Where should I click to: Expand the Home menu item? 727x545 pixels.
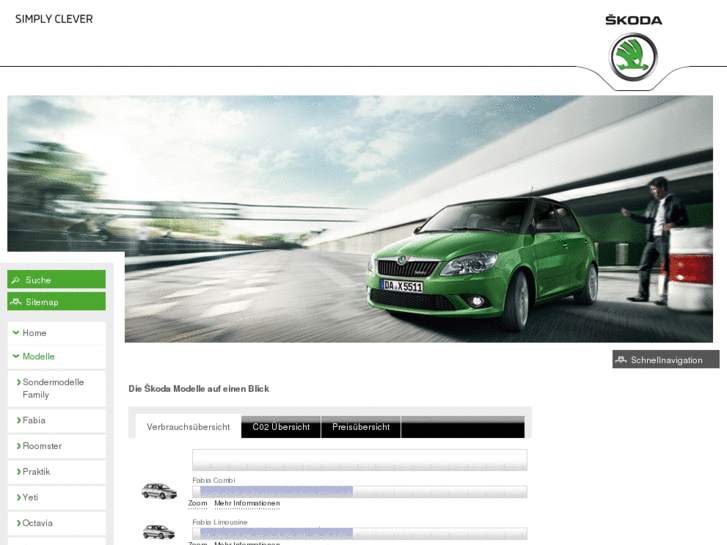point(57,333)
